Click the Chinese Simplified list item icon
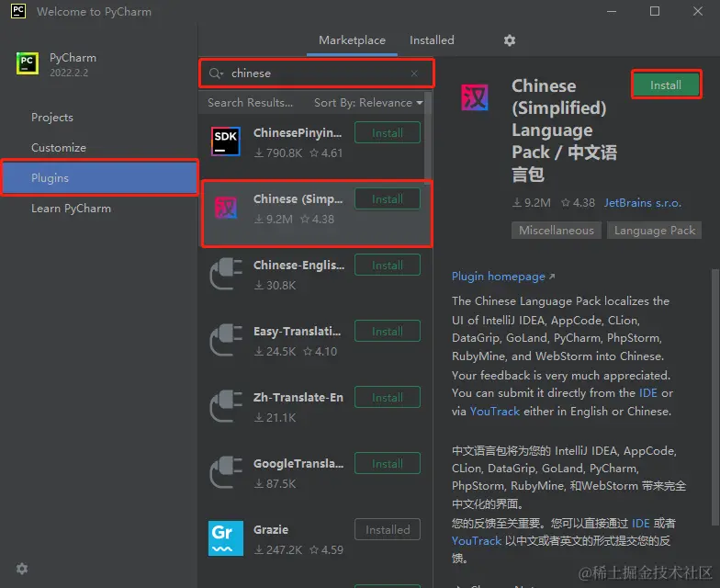 (x=226, y=208)
